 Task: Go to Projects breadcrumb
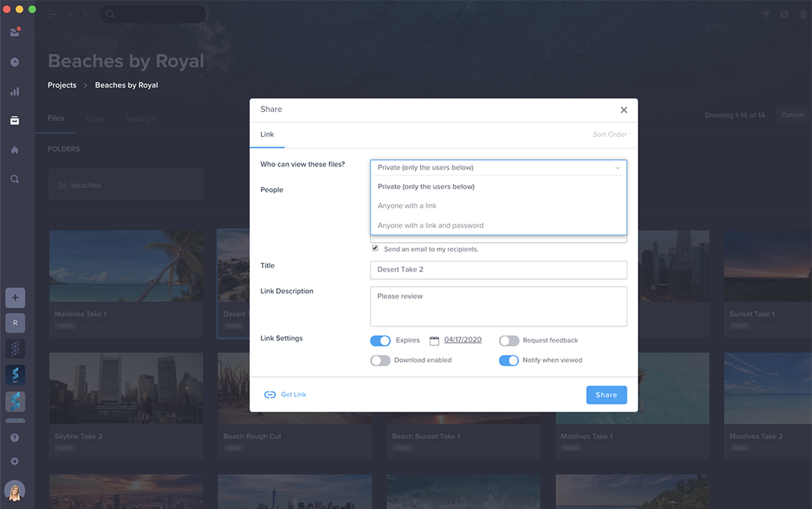(62, 85)
